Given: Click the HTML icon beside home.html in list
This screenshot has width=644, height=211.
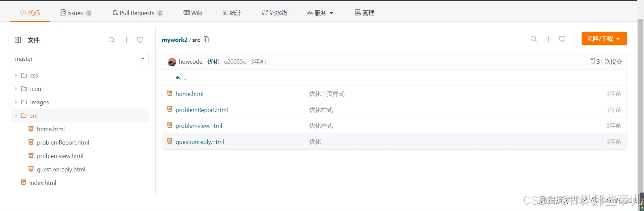Looking at the screenshot, I should [x=170, y=94].
